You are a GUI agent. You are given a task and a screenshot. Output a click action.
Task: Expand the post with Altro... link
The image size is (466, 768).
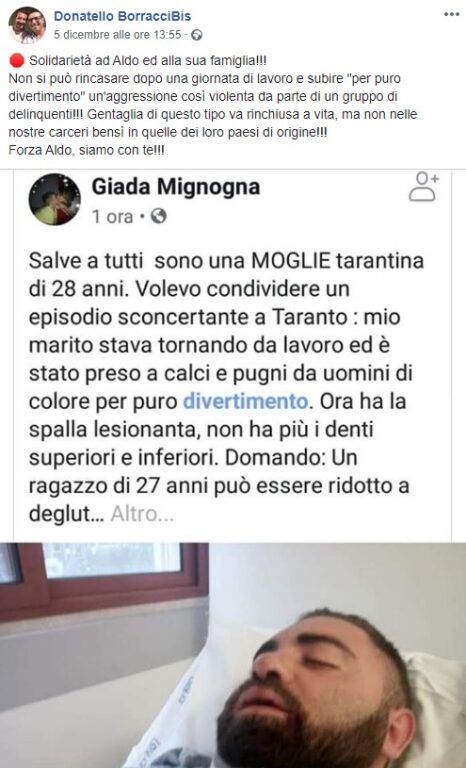(x=142, y=514)
